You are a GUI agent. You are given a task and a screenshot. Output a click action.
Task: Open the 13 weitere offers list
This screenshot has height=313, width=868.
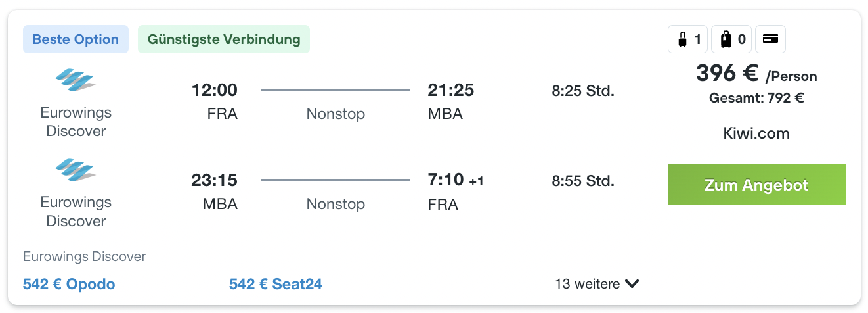(x=597, y=284)
